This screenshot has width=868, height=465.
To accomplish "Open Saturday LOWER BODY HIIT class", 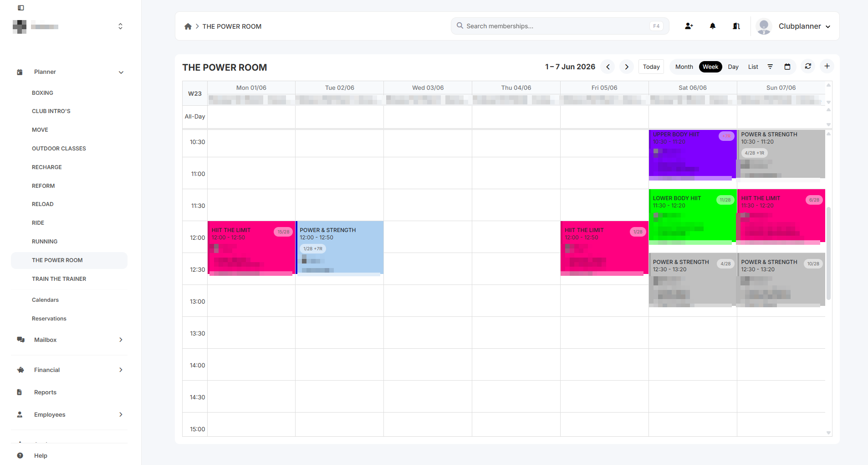I will pos(692,217).
